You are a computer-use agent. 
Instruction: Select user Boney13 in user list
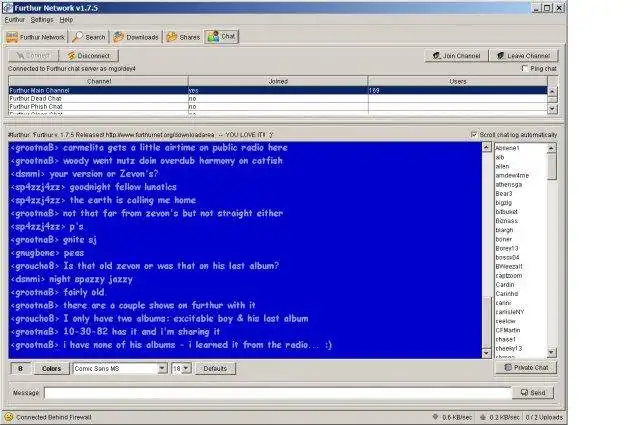click(x=507, y=248)
